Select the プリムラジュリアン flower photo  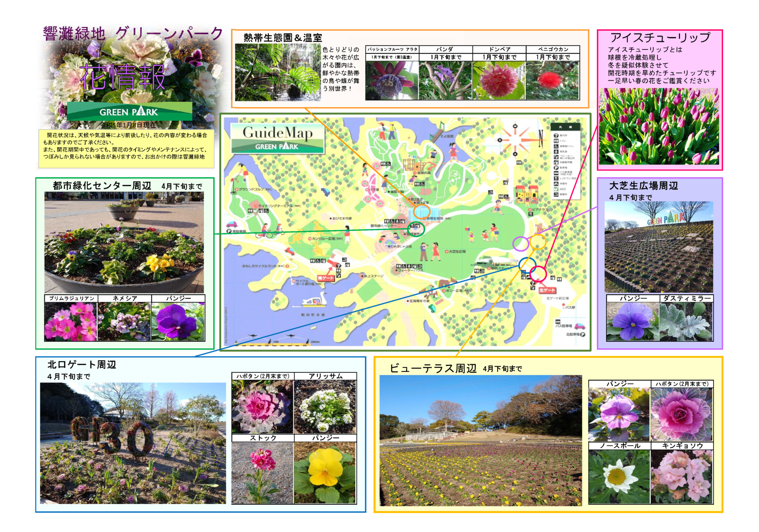coord(70,321)
